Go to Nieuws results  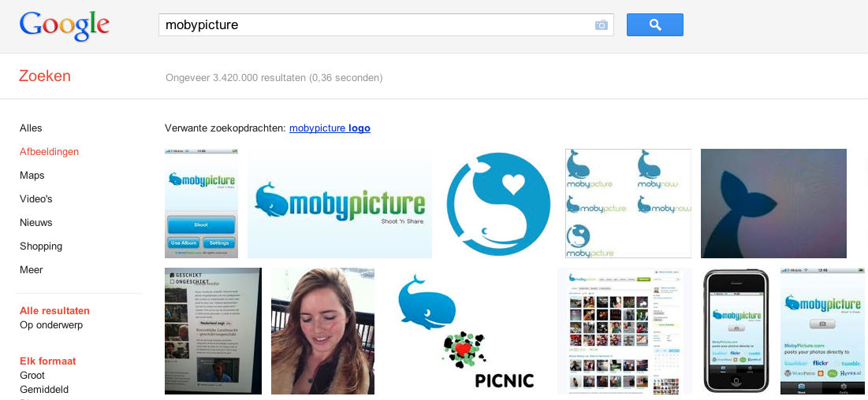[36, 223]
